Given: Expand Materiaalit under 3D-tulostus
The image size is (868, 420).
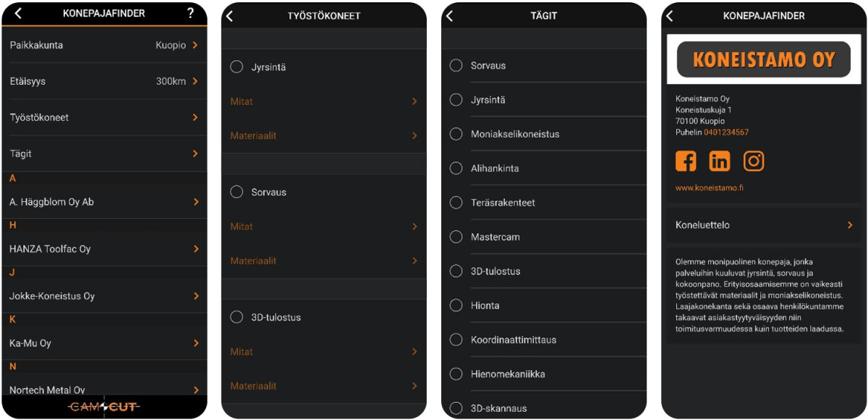Looking at the screenshot, I should pyautogui.click(x=323, y=386).
